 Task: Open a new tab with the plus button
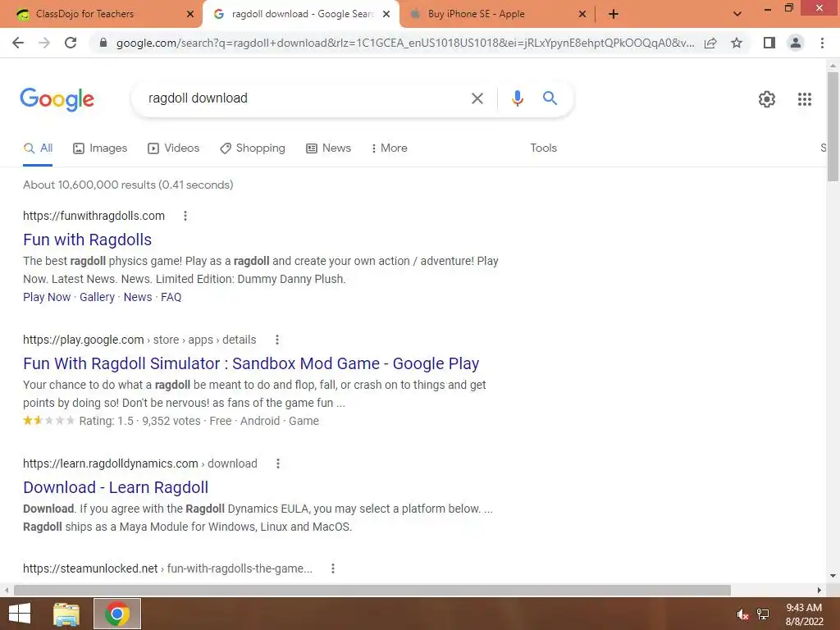[614, 14]
